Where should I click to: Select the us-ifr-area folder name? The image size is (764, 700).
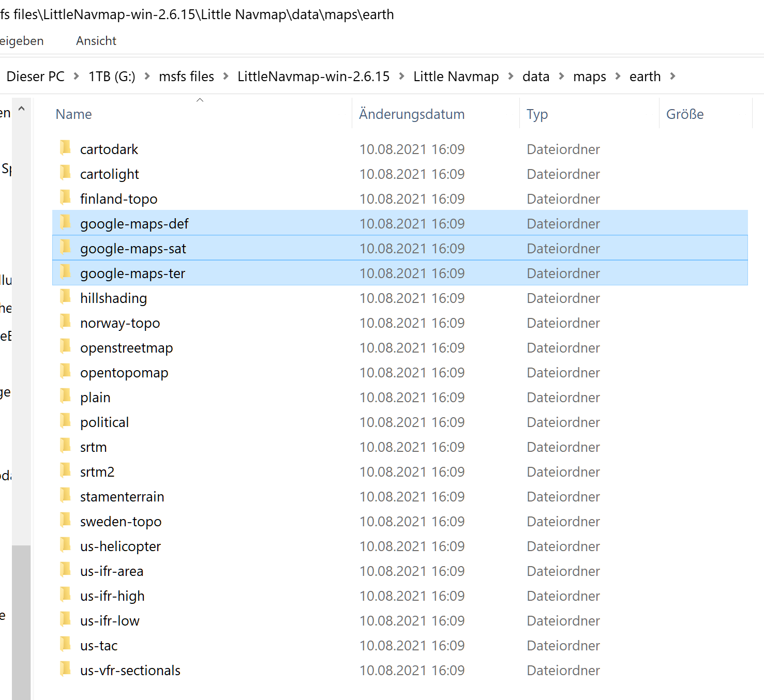point(112,571)
